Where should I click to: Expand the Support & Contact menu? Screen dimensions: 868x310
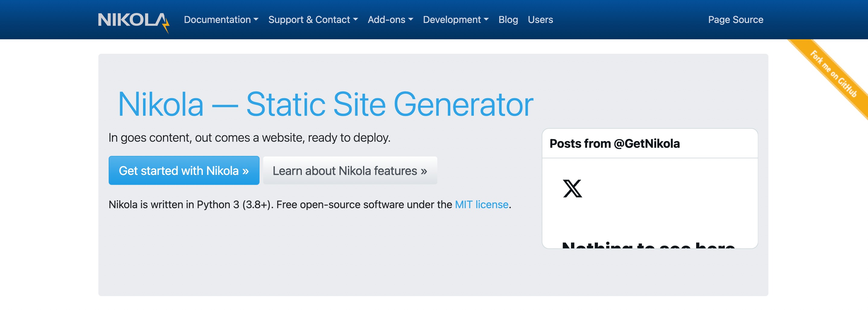coord(309,20)
